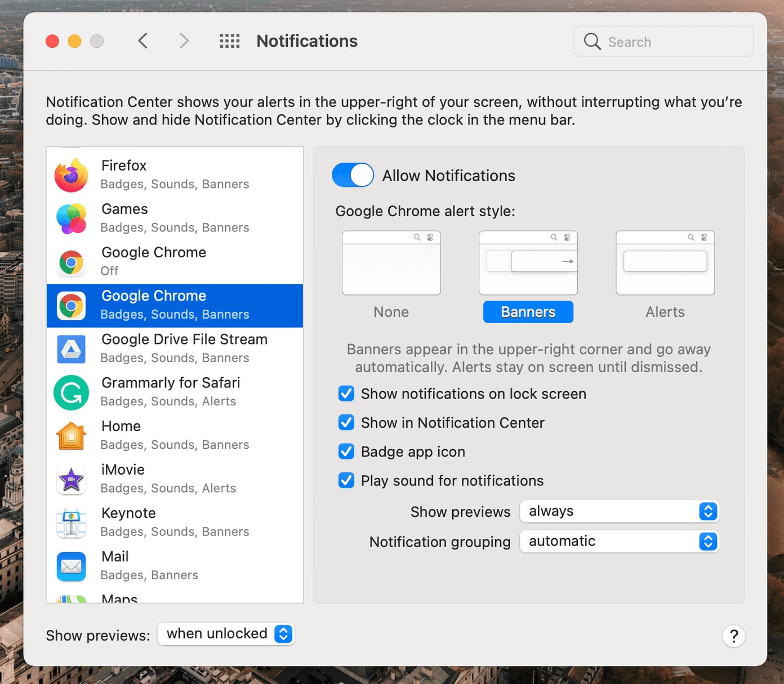Open the Notification grouping 'automatic' dropdown
Screen dimensions: 784x684
pyautogui.click(x=620, y=542)
